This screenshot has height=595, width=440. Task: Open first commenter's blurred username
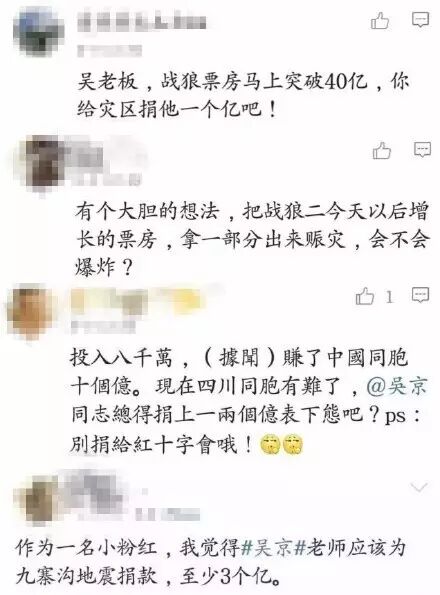pos(143,22)
